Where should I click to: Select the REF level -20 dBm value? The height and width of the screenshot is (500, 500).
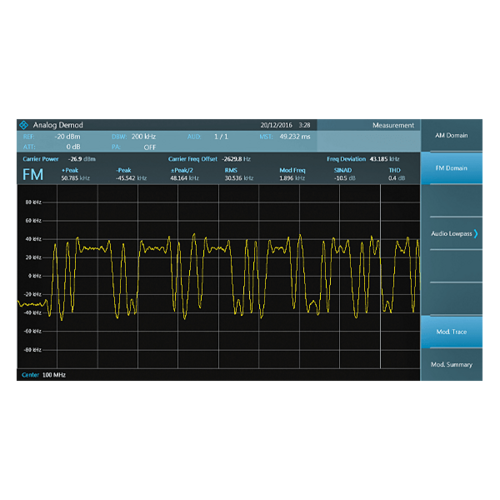pos(67,136)
